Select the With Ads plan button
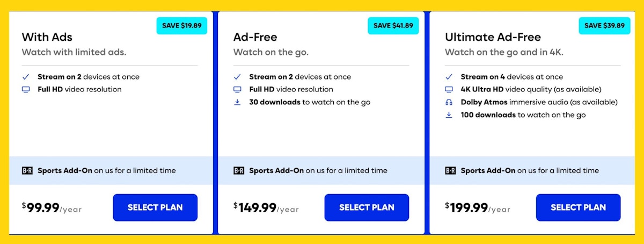 tap(155, 207)
